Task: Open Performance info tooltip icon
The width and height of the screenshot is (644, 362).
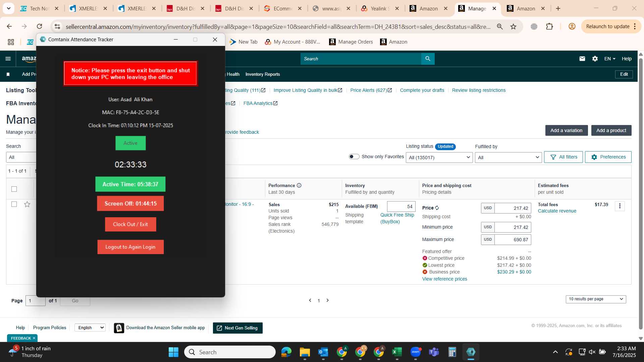Action: (299, 185)
